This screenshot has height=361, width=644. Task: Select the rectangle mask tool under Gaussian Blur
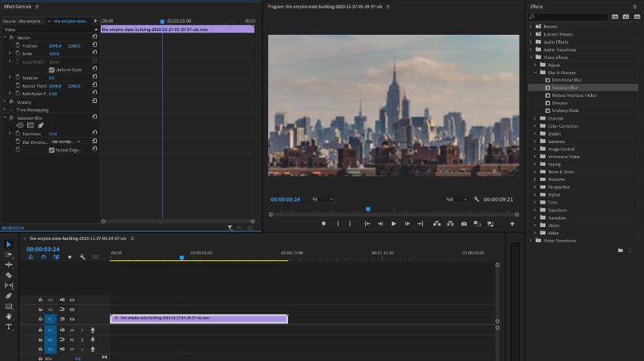[x=30, y=126]
